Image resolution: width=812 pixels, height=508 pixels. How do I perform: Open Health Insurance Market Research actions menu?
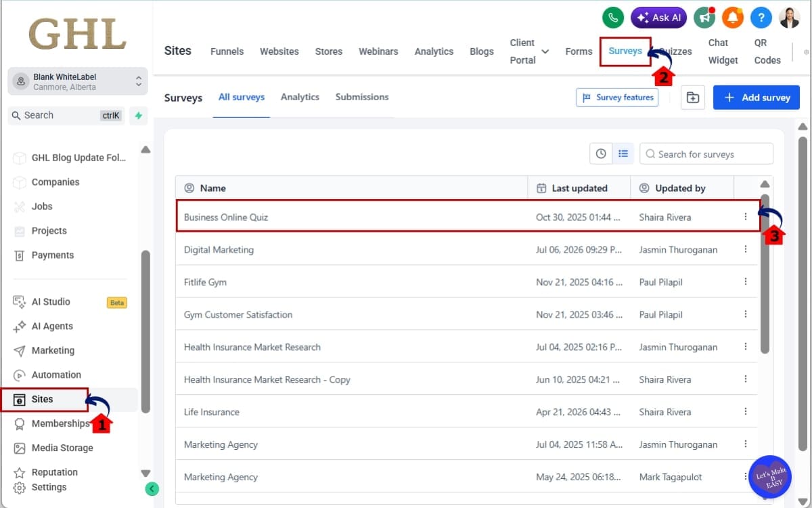(x=746, y=347)
